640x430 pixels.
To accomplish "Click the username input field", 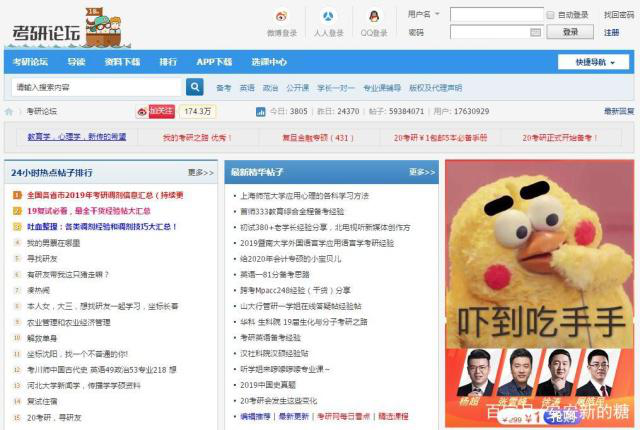I will pyautogui.click(x=496, y=15).
